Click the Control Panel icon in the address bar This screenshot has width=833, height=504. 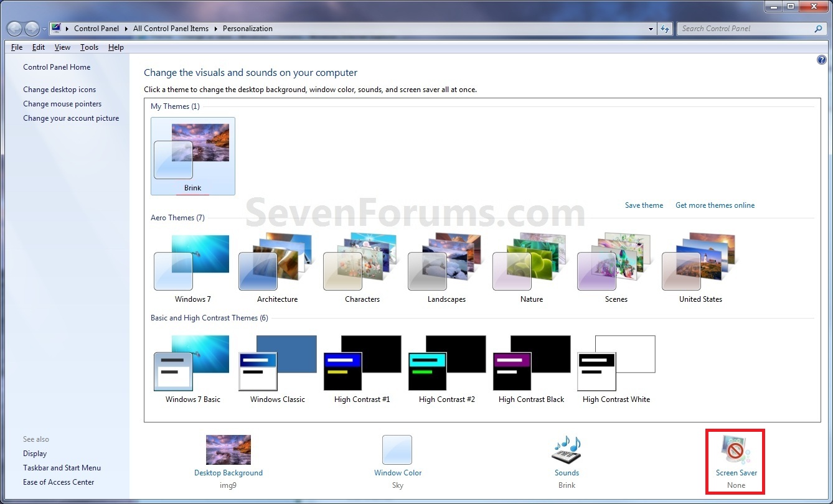click(x=55, y=27)
